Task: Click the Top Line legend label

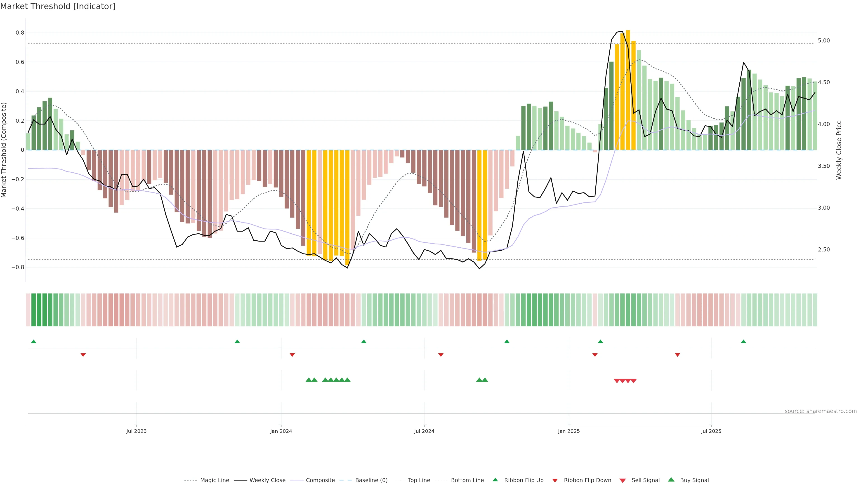Action: (419, 480)
